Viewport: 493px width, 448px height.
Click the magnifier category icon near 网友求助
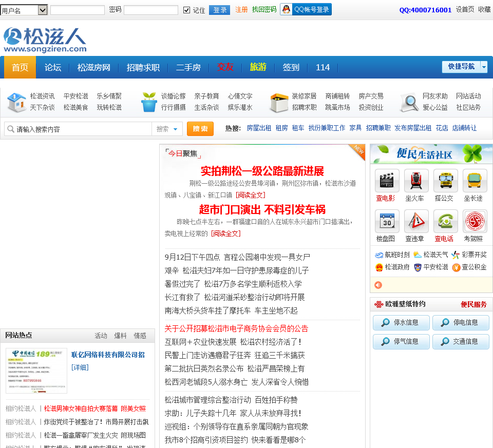coord(409,103)
